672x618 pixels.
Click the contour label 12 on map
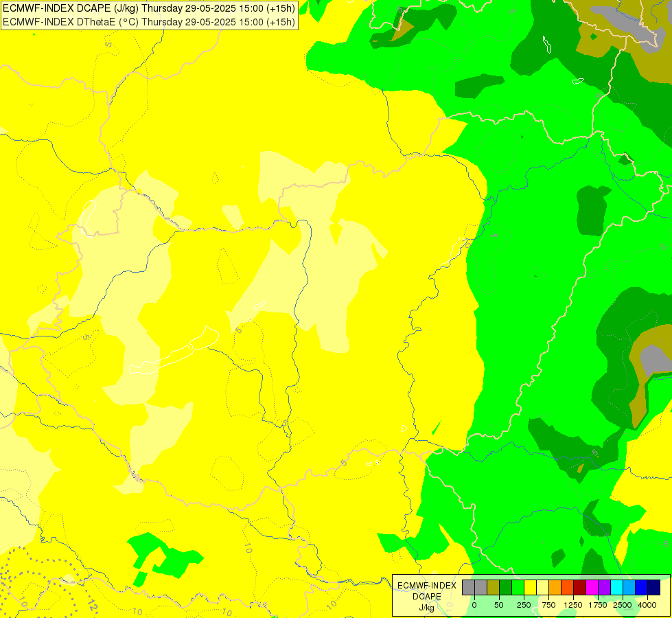(92, 605)
